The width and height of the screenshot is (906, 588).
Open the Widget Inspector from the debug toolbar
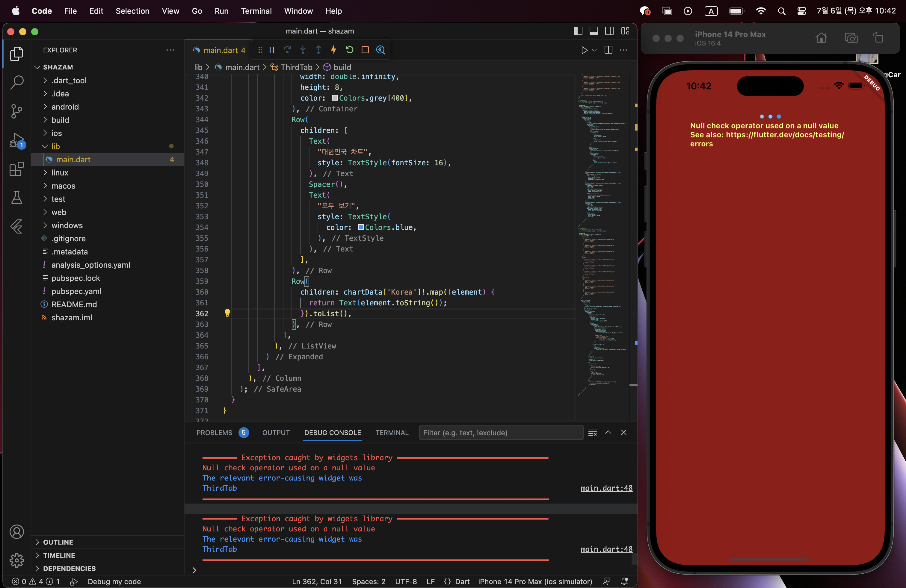pyautogui.click(x=381, y=50)
